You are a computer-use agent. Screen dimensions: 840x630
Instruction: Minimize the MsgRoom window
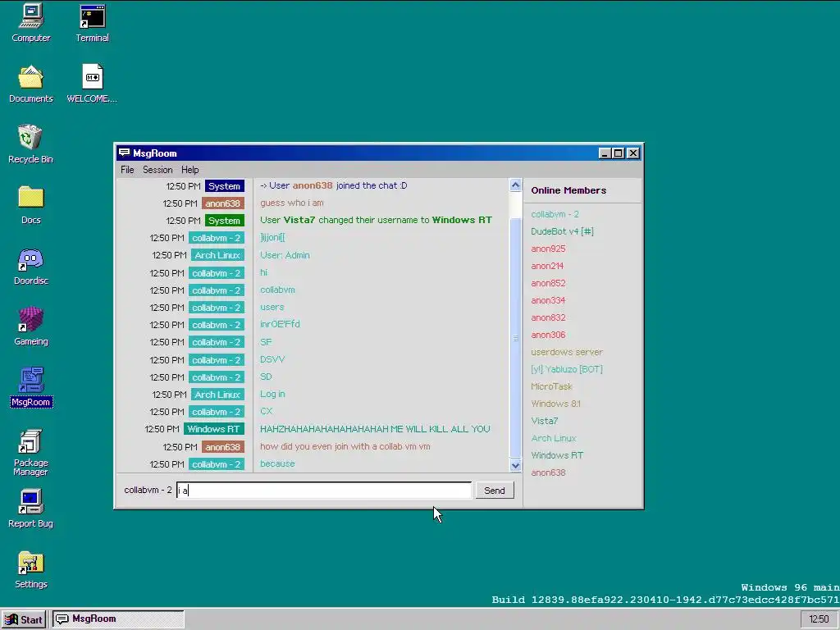point(605,153)
